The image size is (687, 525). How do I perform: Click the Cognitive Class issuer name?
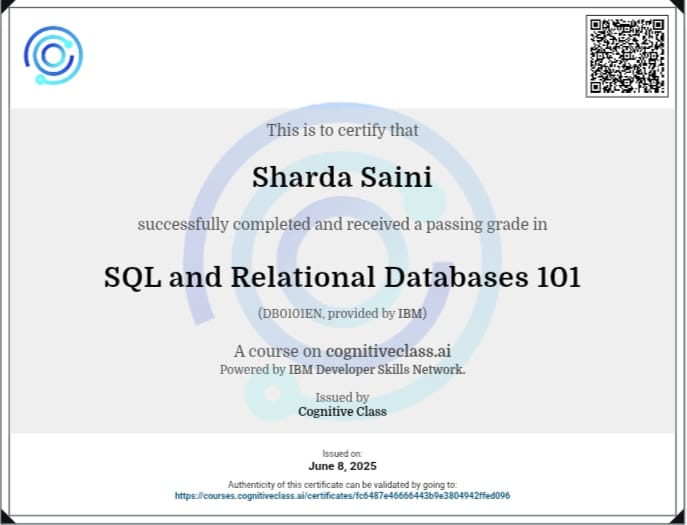[x=342, y=411]
